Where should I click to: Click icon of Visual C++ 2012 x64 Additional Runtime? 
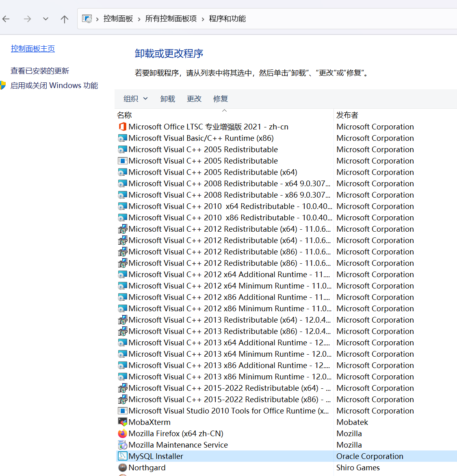pyautogui.click(x=122, y=274)
